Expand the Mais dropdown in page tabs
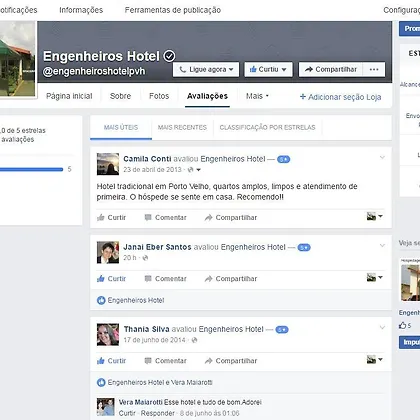This screenshot has width=420, height=420. (257, 96)
